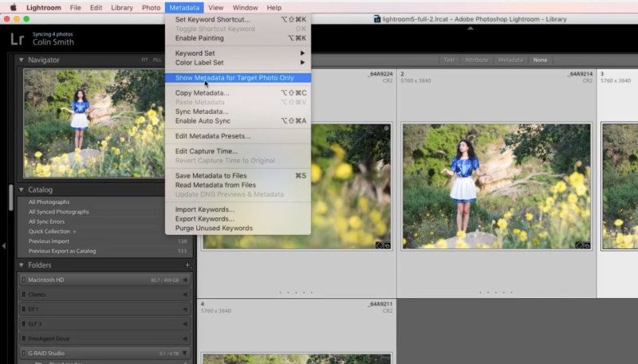This screenshot has width=638, height=364.
Task: Open the File menu
Action: (75, 8)
